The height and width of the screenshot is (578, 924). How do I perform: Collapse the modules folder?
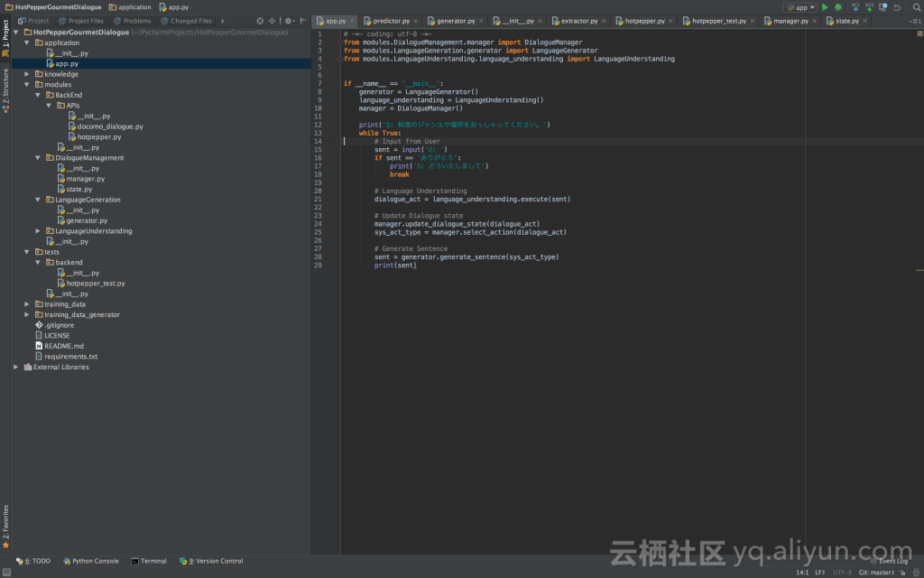coord(26,84)
